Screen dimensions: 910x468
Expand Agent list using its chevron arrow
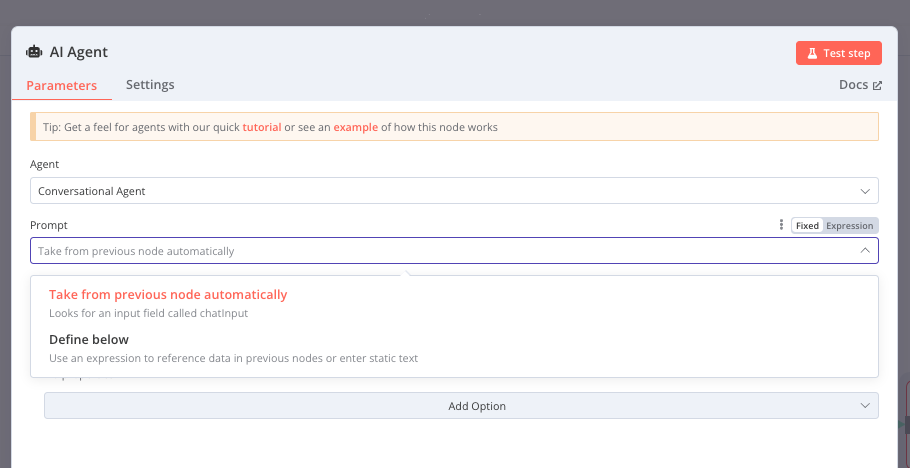tap(865, 191)
